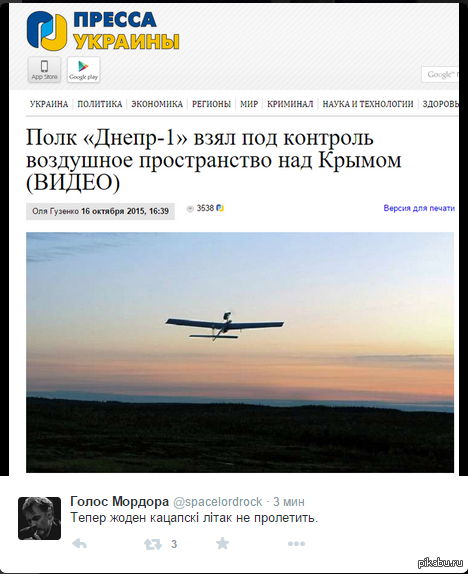The width and height of the screenshot is (468, 574).
Task: Click the Голос Мордора profile avatar
Action: pos(40,518)
